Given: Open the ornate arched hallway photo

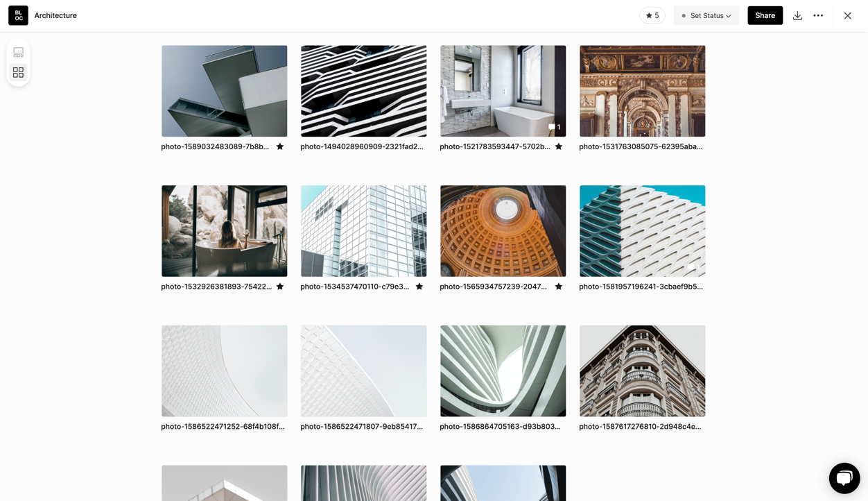Looking at the screenshot, I should click(x=642, y=91).
